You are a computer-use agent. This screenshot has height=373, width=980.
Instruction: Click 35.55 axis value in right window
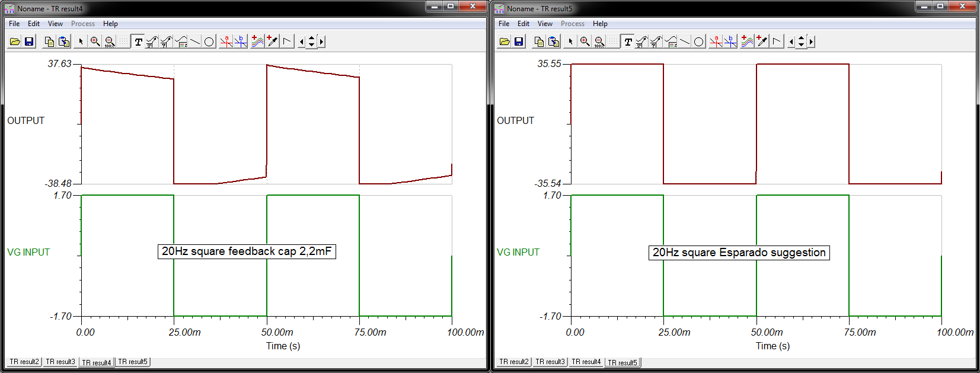[x=549, y=63]
